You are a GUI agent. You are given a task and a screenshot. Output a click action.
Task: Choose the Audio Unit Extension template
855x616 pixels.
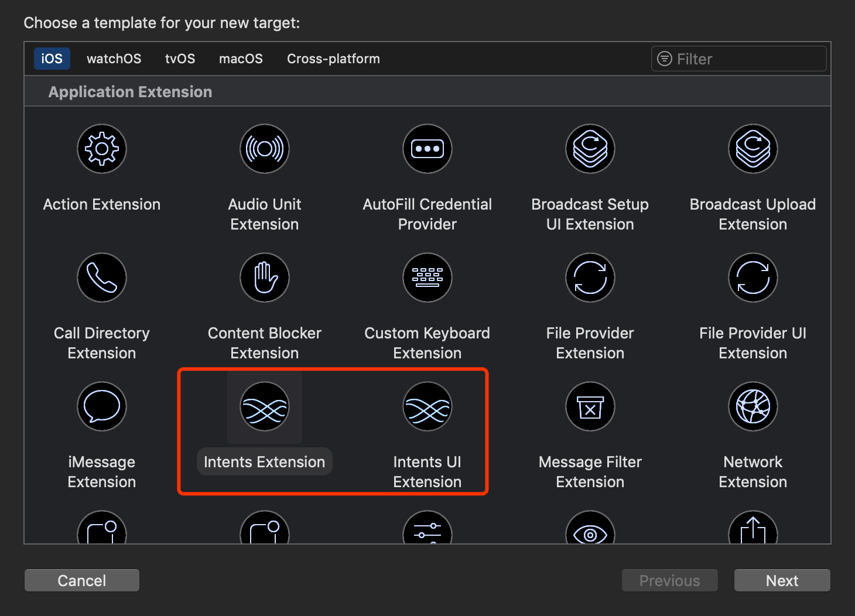(x=265, y=149)
